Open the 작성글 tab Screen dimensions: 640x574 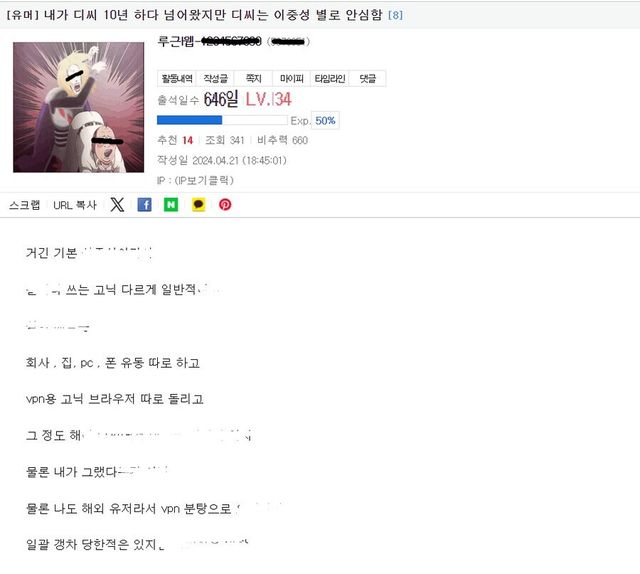pos(215,78)
